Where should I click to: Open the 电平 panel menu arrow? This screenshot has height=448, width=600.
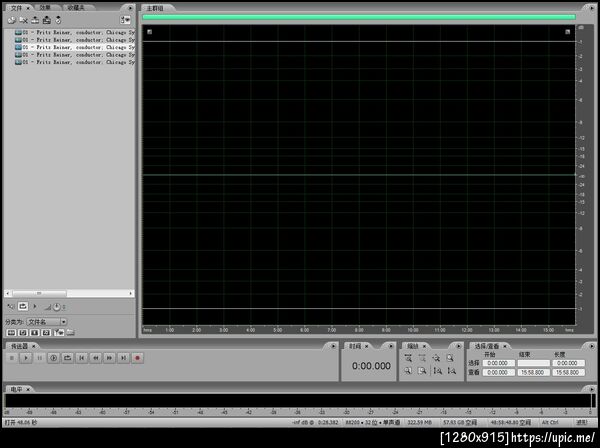tap(591, 389)
